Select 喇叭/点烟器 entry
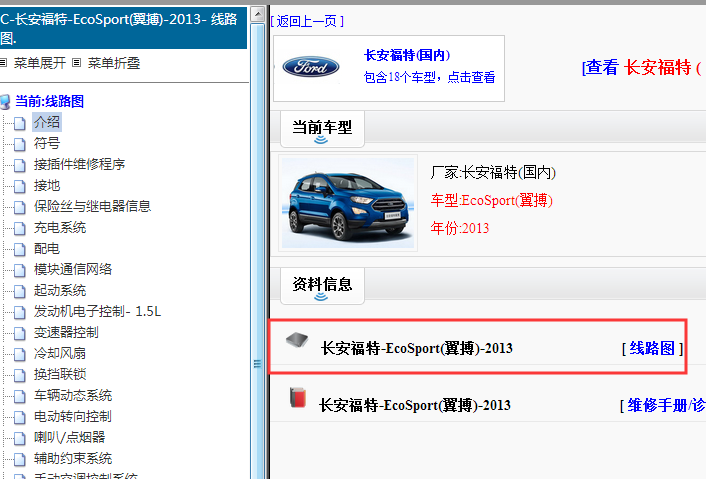 coord(69,437)
